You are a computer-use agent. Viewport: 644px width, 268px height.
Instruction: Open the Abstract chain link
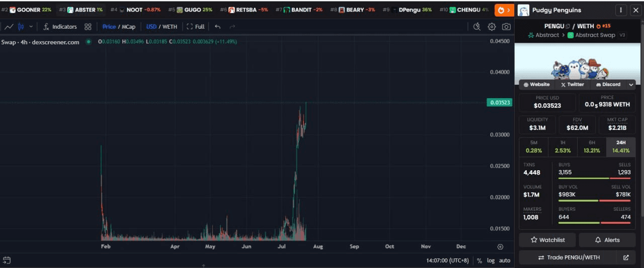[543, 35]
